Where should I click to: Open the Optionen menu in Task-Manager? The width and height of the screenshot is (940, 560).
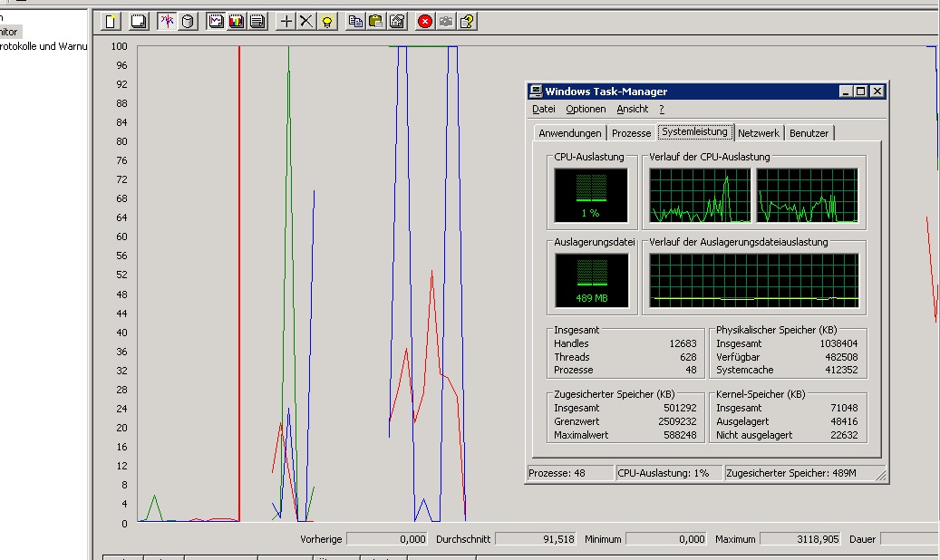pos(586,109)
